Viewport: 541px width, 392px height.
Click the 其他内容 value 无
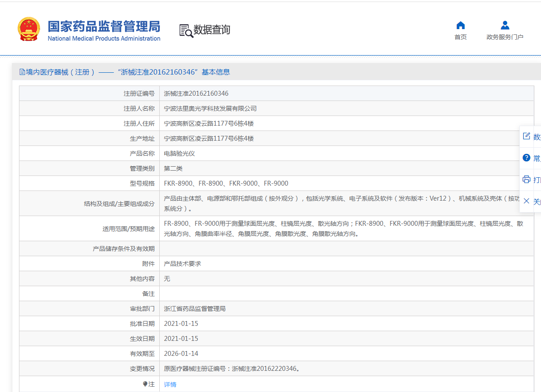click(x=167, y=279)
